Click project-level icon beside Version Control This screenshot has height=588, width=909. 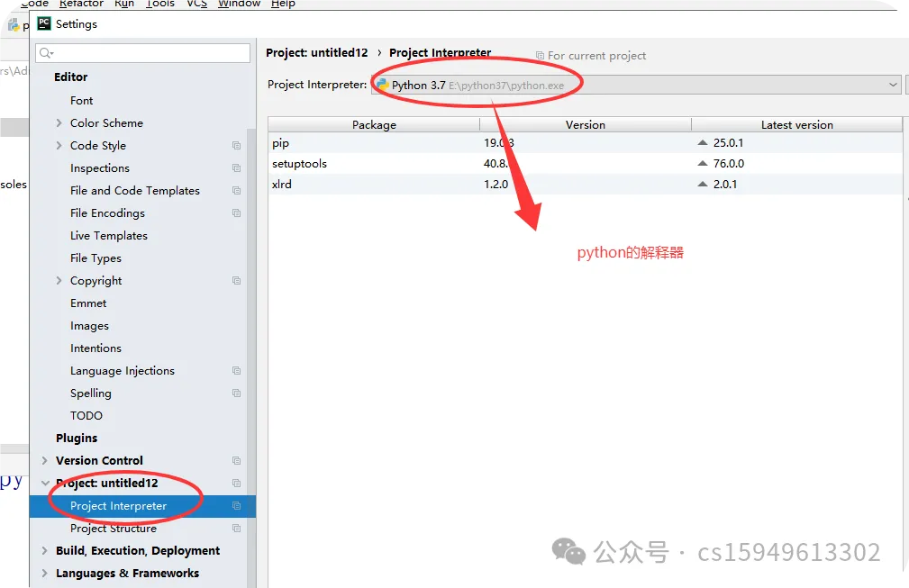tap(237, 460)
